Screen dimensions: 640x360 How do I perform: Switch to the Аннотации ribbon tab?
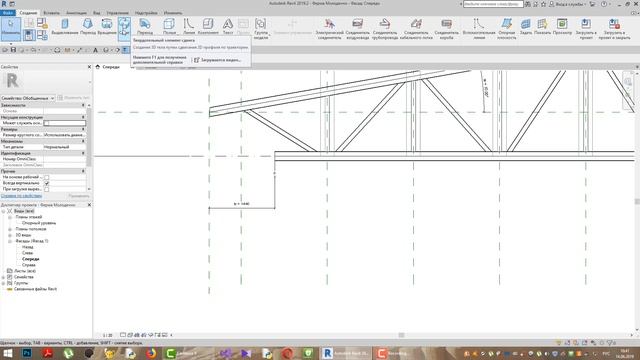(76, 13)
